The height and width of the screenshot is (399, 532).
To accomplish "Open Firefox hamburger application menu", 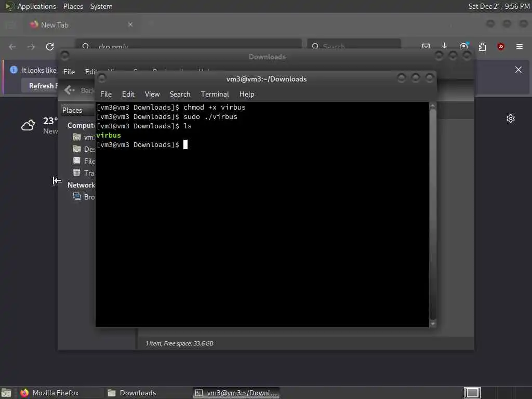I will 520,46.
